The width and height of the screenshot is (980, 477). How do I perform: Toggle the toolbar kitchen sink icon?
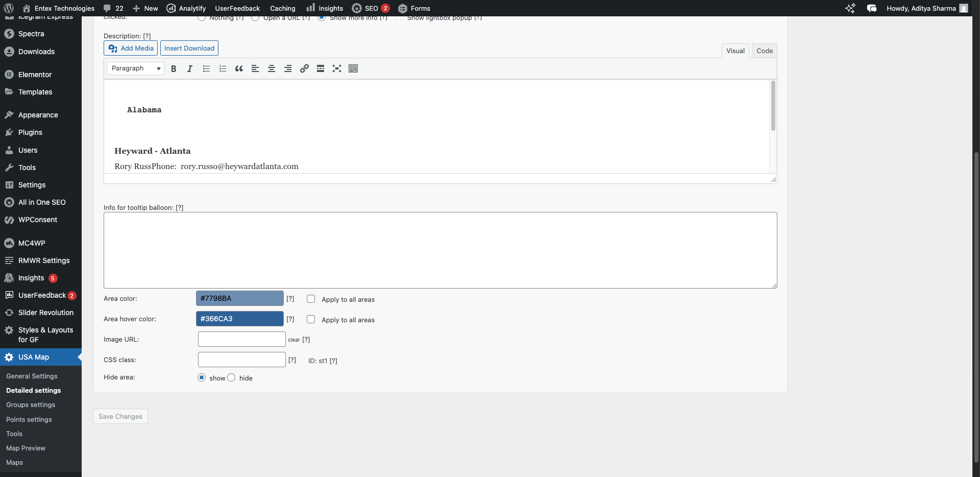point(353,68)
